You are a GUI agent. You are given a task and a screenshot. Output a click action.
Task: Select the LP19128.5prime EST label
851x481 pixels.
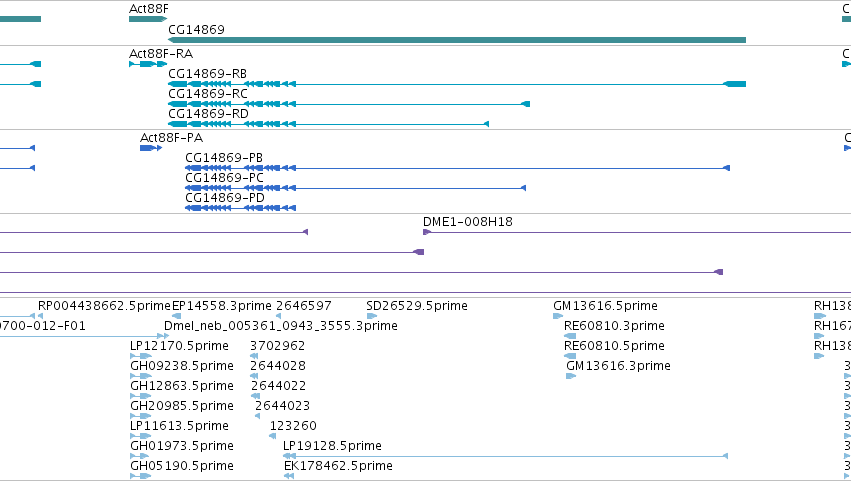click(333, 446)
